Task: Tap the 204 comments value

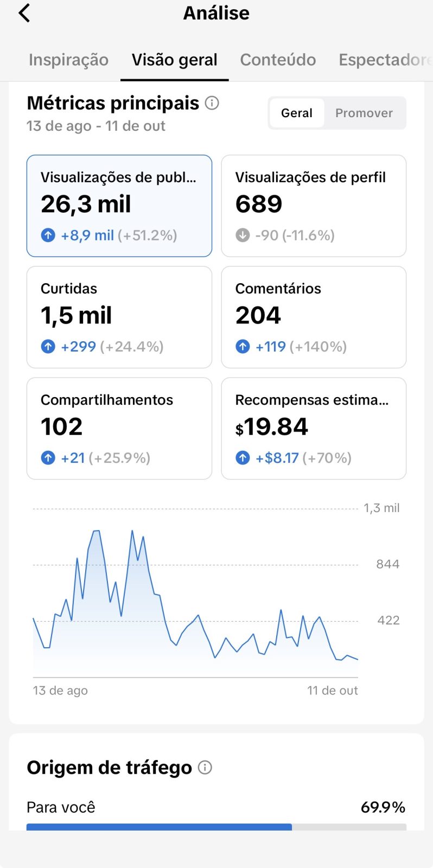Action: [x=258, y=315]
